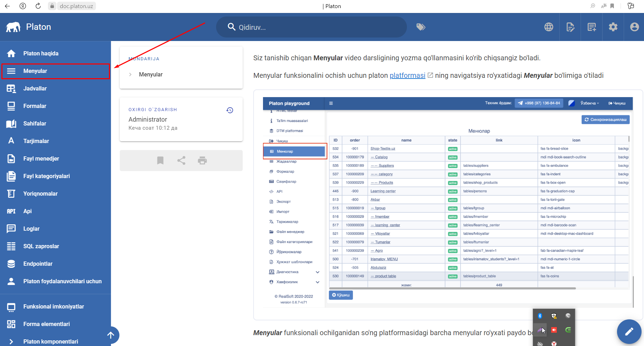
Task: Click the Bluetooth tray icon
Action: [x=540, y=316]
